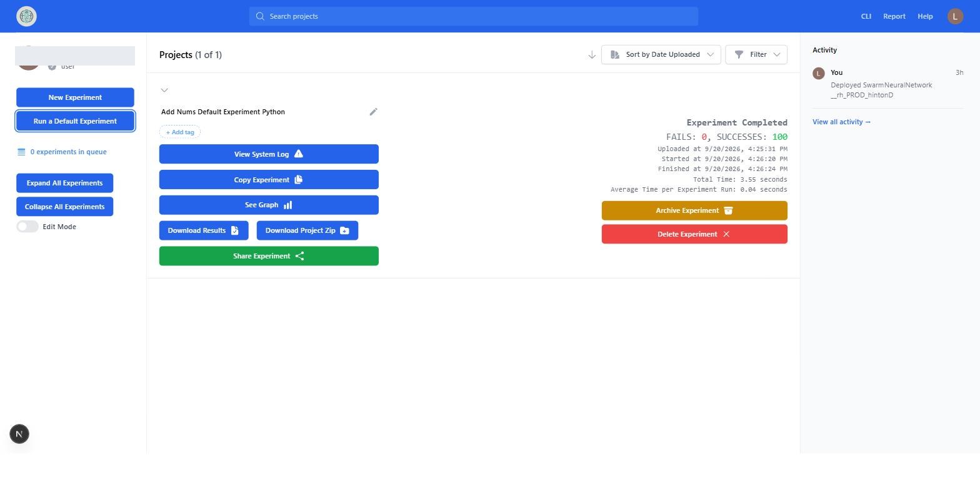
Task: Go to the Report page
Action: [894, 16]
